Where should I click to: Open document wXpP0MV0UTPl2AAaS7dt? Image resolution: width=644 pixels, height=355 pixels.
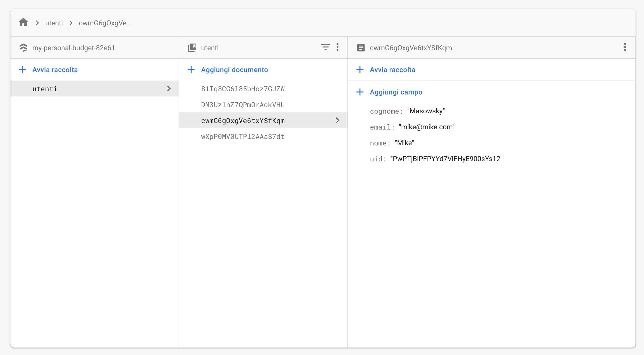[243, 136]
